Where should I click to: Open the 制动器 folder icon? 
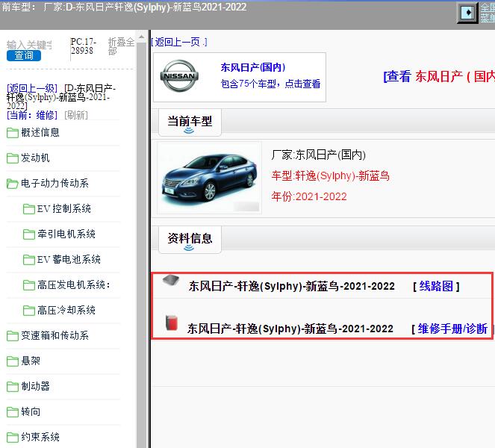point(13,387)
